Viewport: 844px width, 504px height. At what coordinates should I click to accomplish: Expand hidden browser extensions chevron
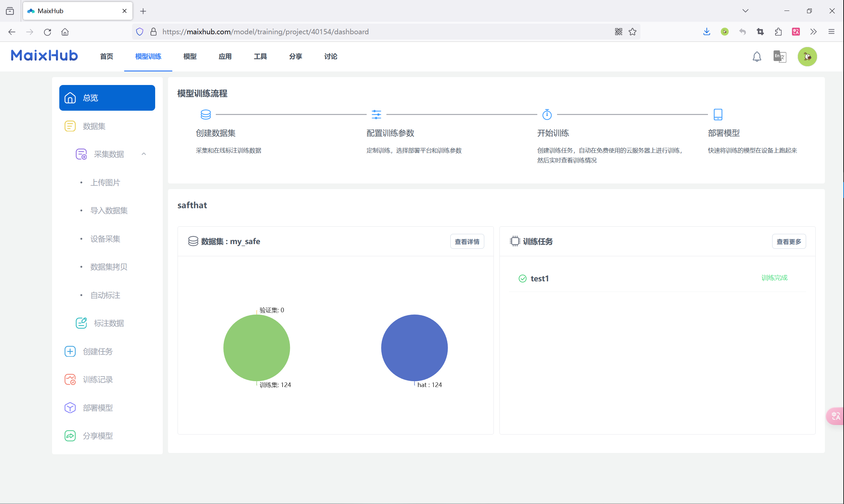813,32
